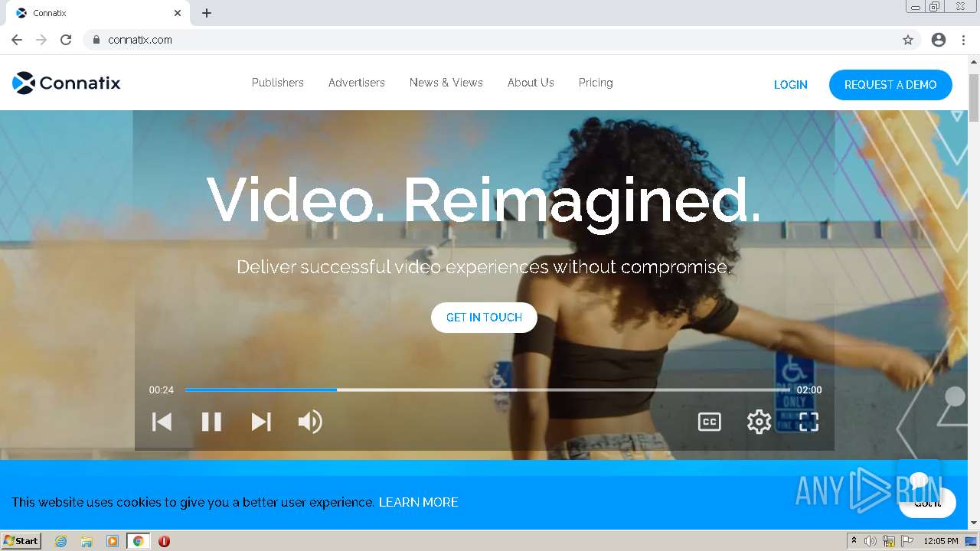This screenshot has height=551, width=980.
Task: Open the network tray icon
Action: [x=889, y=541]
